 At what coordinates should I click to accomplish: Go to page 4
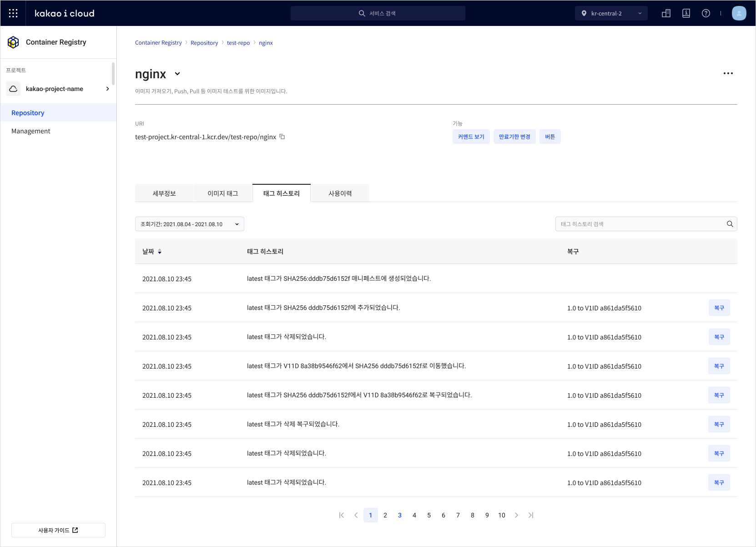pyautogui.click(x=414, y=515)
